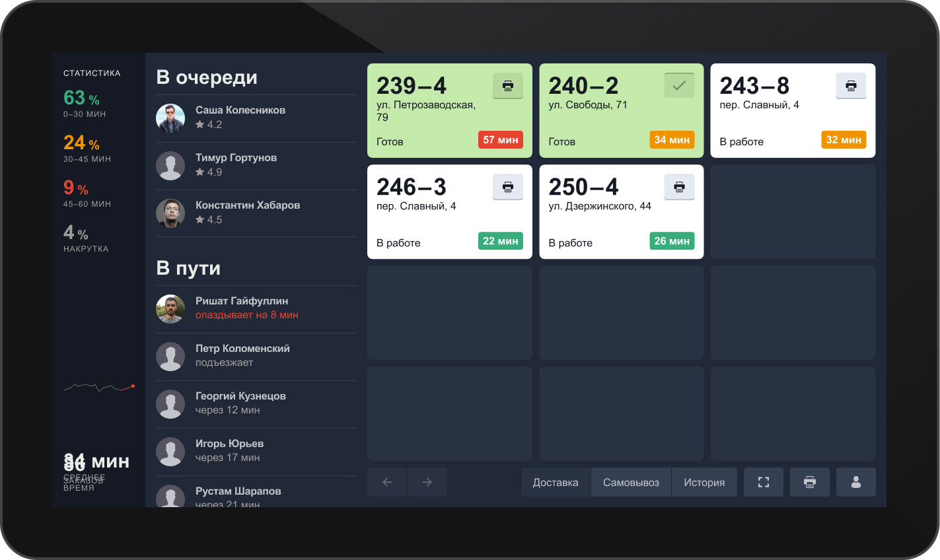The width and height of the screenshot is (940, 560).
Task: Click the 57 мин red time badge
Action: 500,140
